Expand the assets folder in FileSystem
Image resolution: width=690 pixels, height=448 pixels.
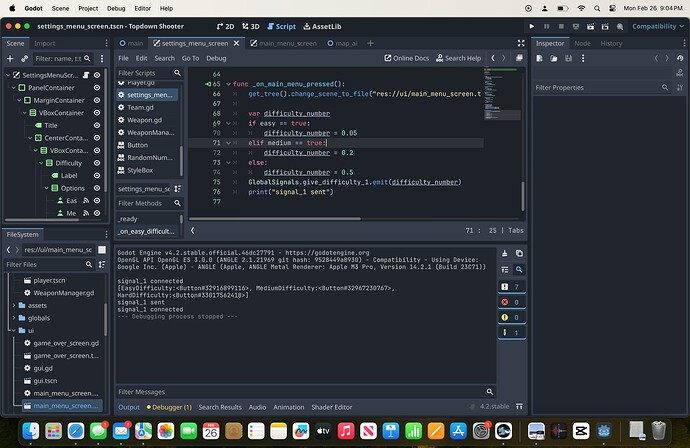tap(14, 305)
